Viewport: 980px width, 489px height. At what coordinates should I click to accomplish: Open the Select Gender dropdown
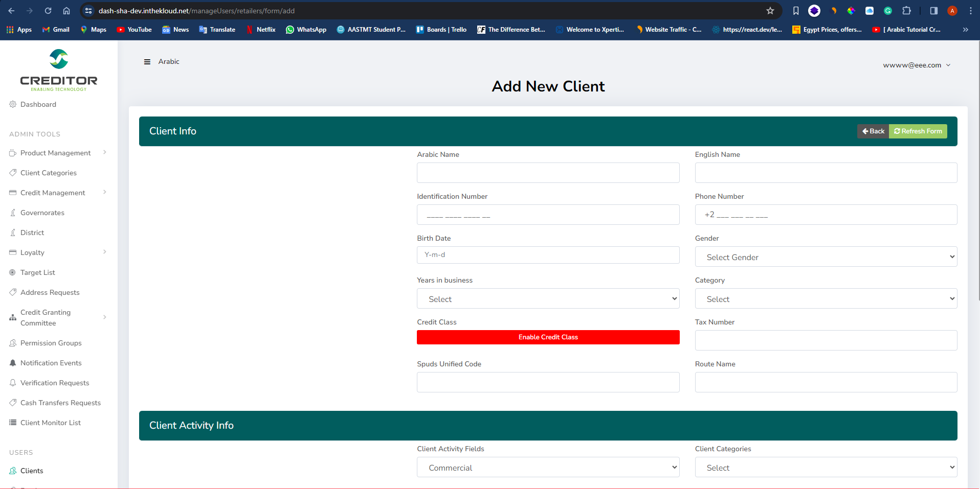[x=826, y=257]
